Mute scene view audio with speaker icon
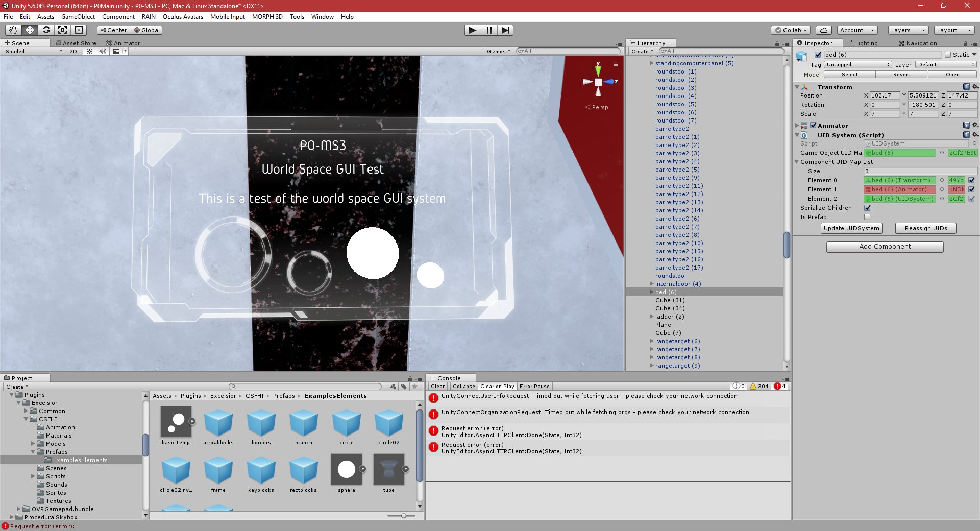 pos(103,51)
